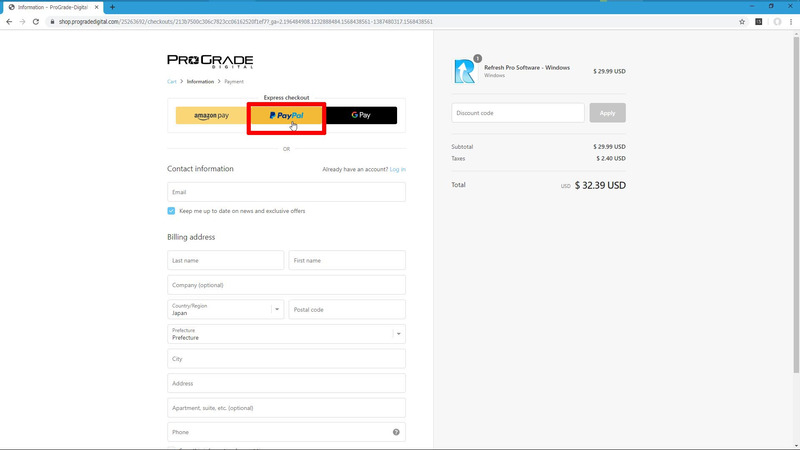Follow the Log in link
The image size is (800, 450).
397,169
